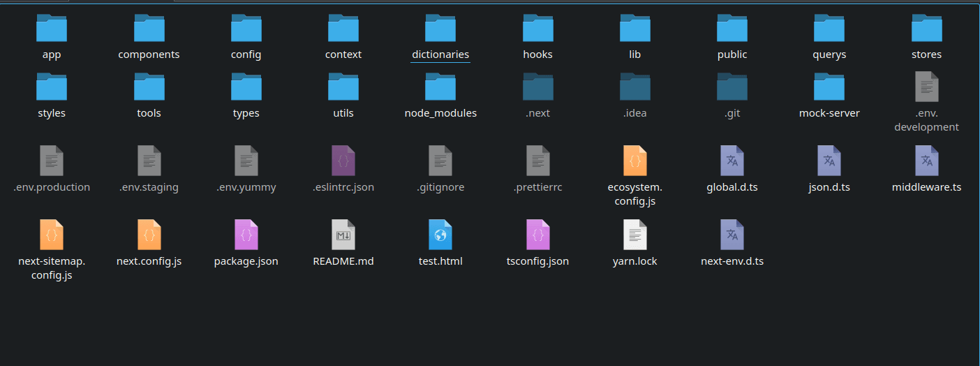980x366 pixels.
Task: Click the middleware.ts file icon
Action: point(926,161)
